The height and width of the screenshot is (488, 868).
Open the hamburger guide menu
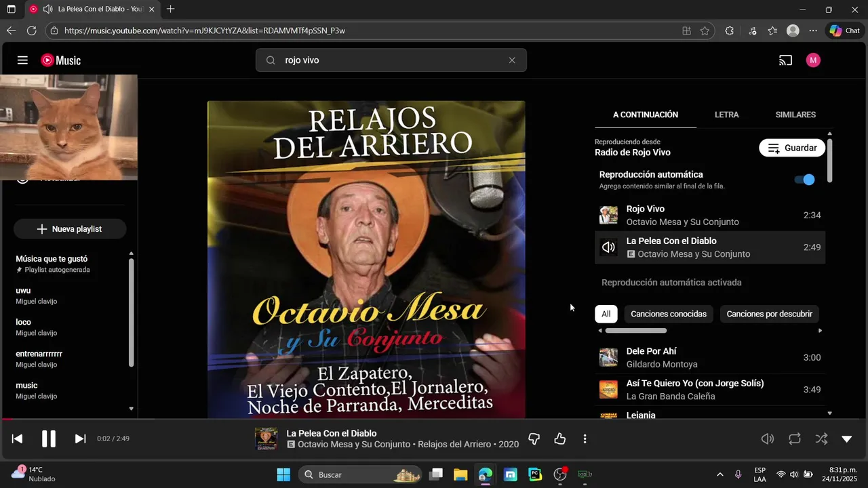click(22, 60)
